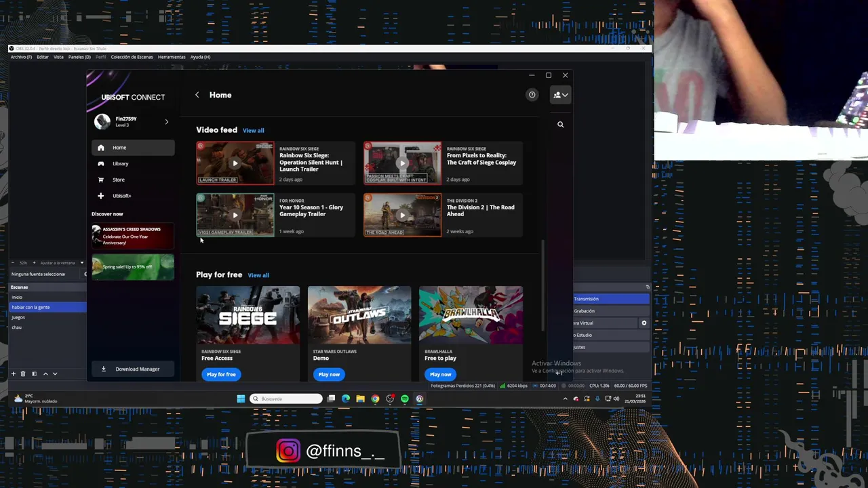Viewport: 868px width, 488px height.
Task: Click the Fin2759Y profile avatar
Action: tap(102, 121)
